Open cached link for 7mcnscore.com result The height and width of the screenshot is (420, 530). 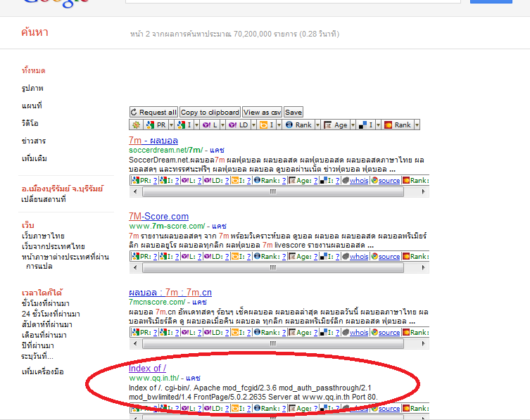click(199, 302)
